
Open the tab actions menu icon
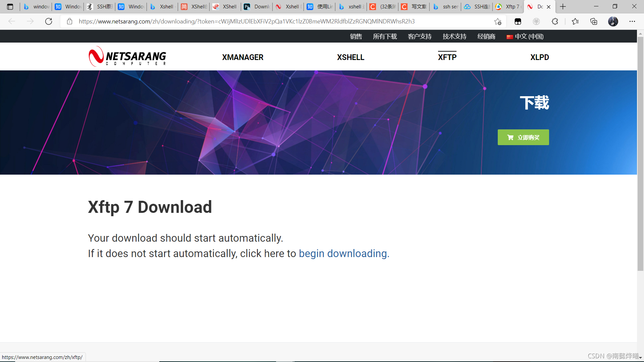10,7
